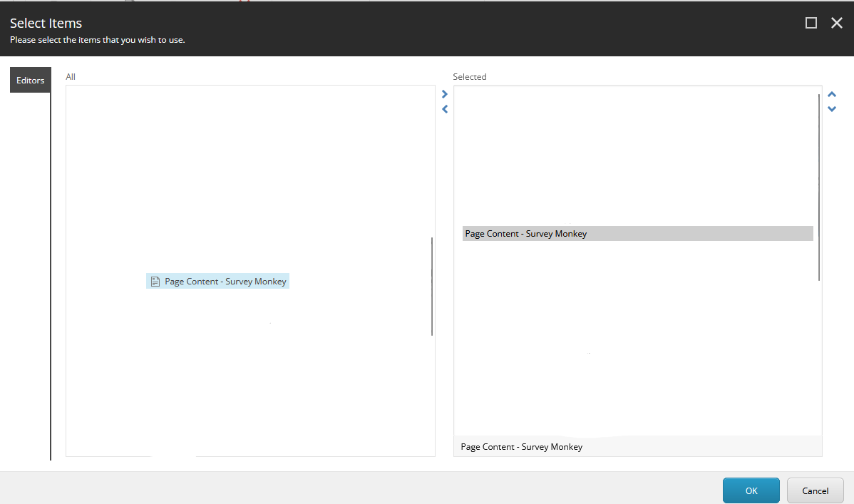Click the up arrow beside the Selected list
Screen dimensions: 854x504
pos(831,93)
